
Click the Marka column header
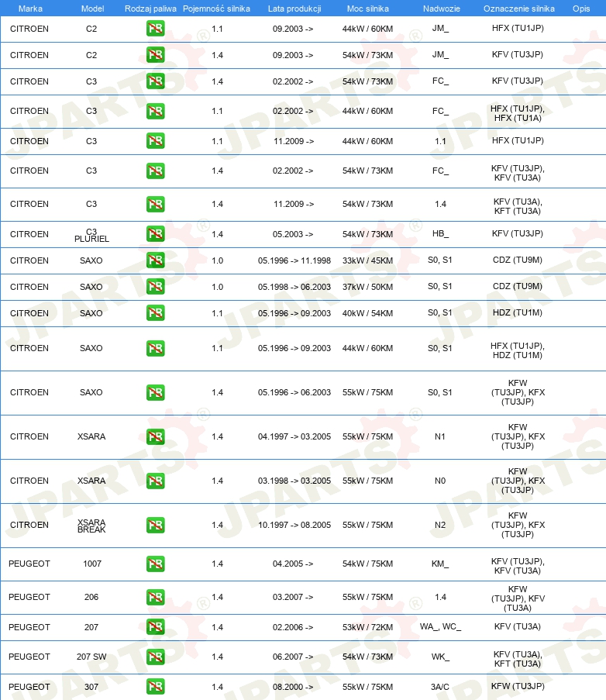pyautogui.click(x=30, y=9)
